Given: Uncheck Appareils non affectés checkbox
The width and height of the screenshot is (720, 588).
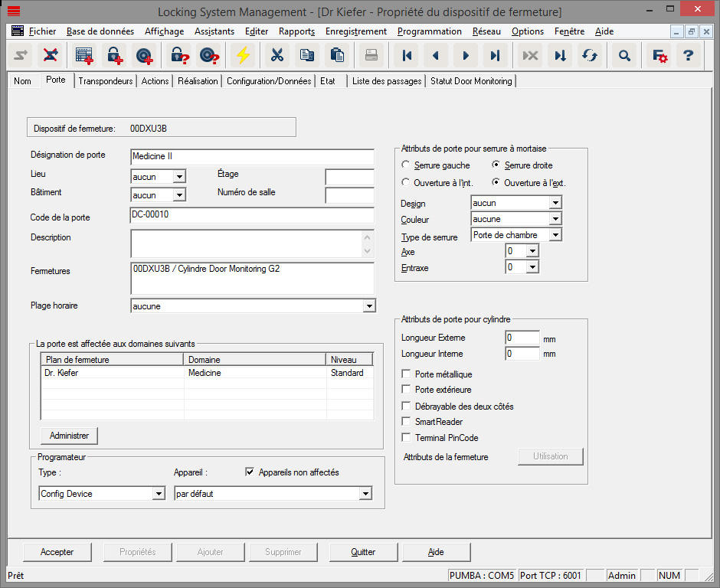Looking at the screenshot, I should 250,472.
